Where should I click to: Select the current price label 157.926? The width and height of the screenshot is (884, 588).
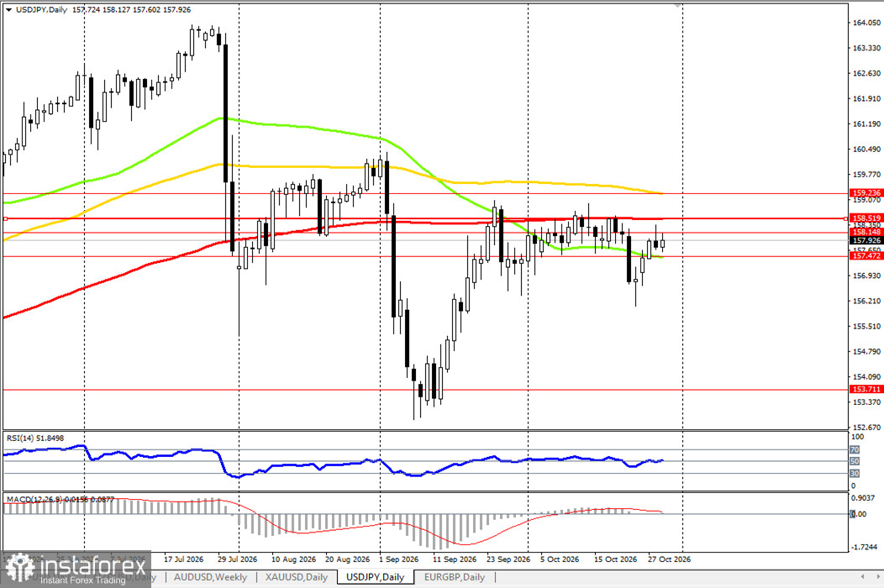pos(866,240)
